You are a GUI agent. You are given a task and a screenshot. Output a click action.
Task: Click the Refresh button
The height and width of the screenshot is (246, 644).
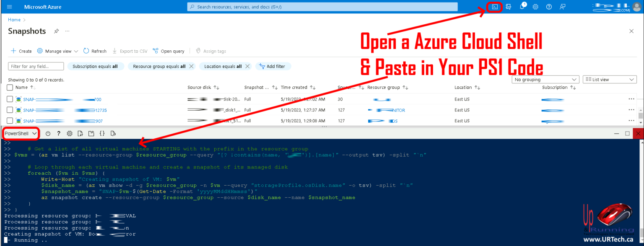(95, 51)
